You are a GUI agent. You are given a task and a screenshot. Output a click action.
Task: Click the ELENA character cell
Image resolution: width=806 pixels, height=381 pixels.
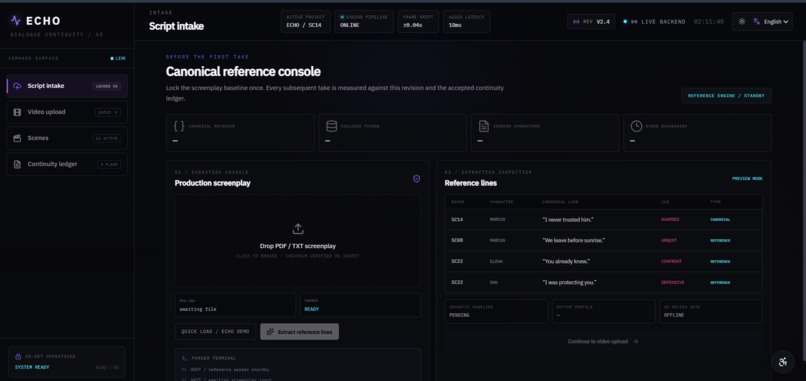pos(496,262)
